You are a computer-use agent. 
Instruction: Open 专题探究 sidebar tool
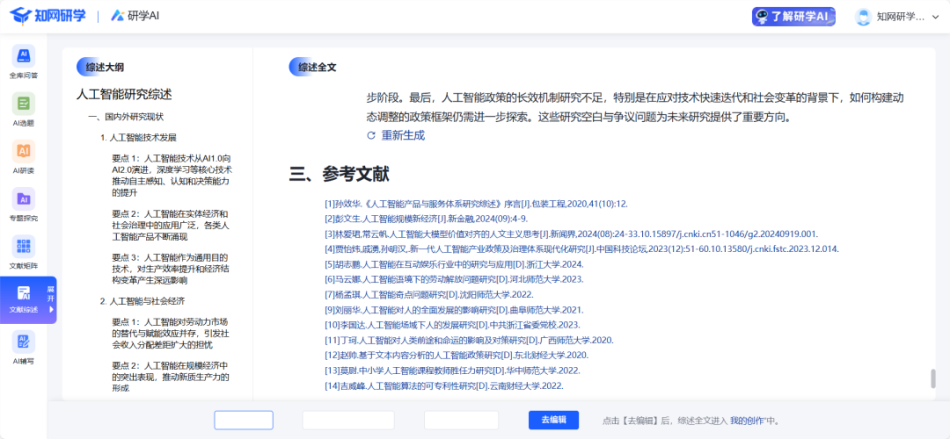(24, 204)
